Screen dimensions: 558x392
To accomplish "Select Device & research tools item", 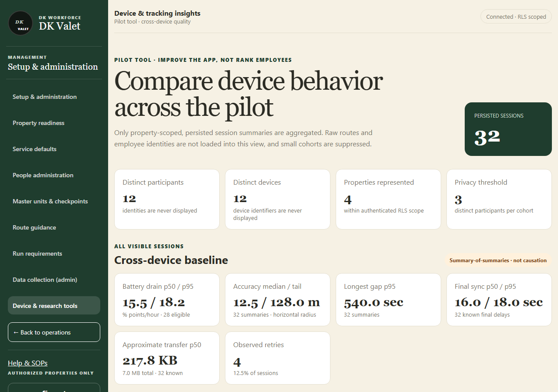I will 54,306.
